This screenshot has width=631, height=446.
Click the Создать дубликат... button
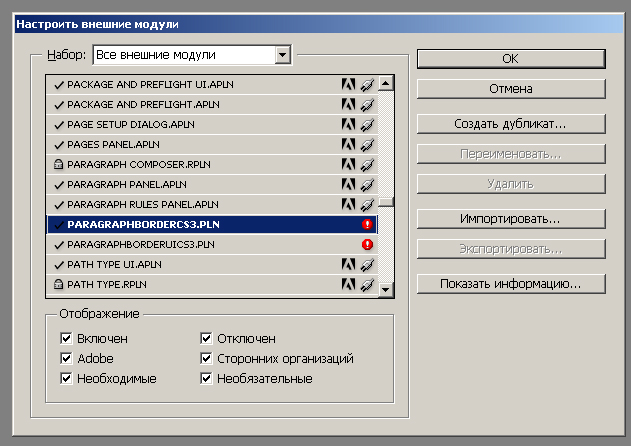pyautogui.click(x=511, y=124)
